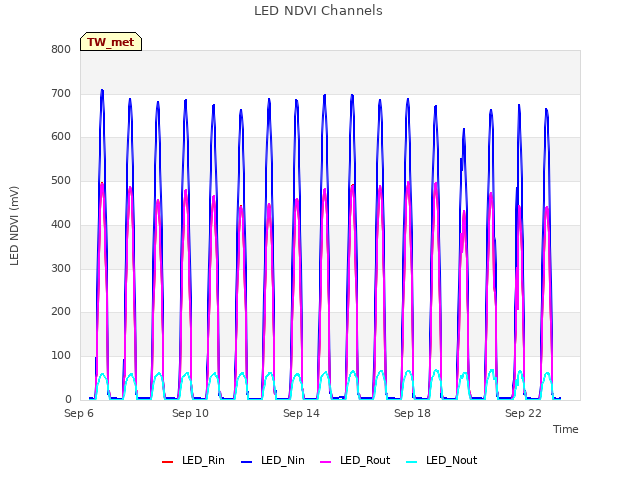The width and height of the screenshot is (640, 480).
Task: Click the blue LED_Nin color marker
Action: pyautogui.click(x=247, y=462)
